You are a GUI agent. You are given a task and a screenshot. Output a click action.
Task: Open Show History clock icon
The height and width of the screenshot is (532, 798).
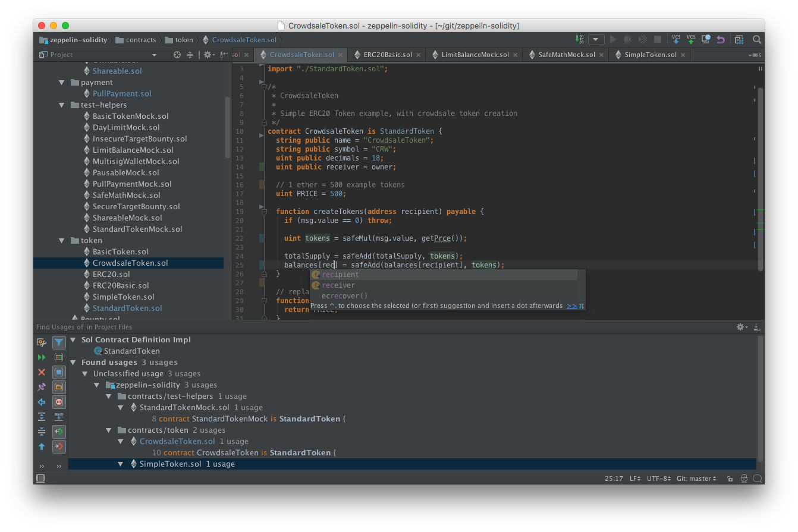706,39
